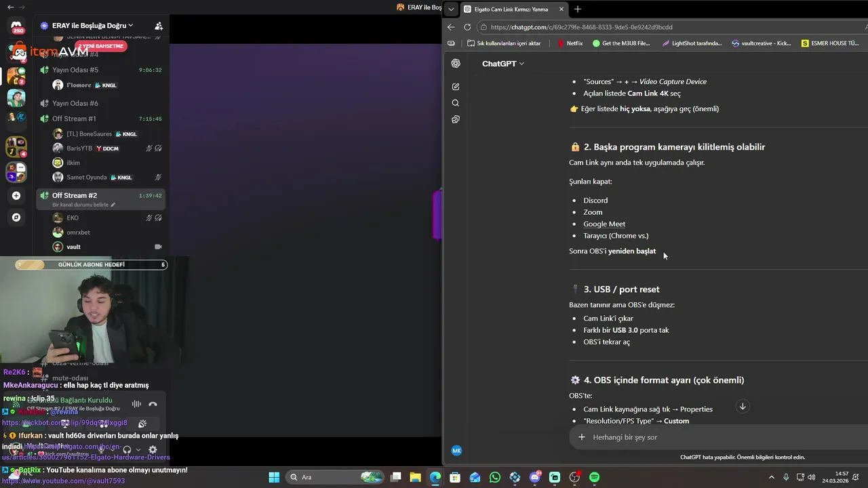Open the browser tab search dropdown
The width and height of the screenshot is (868, 488).
451,9
